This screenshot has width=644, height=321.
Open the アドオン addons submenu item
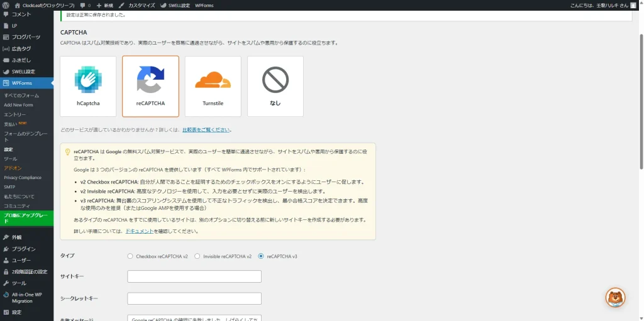coord(13,168)
